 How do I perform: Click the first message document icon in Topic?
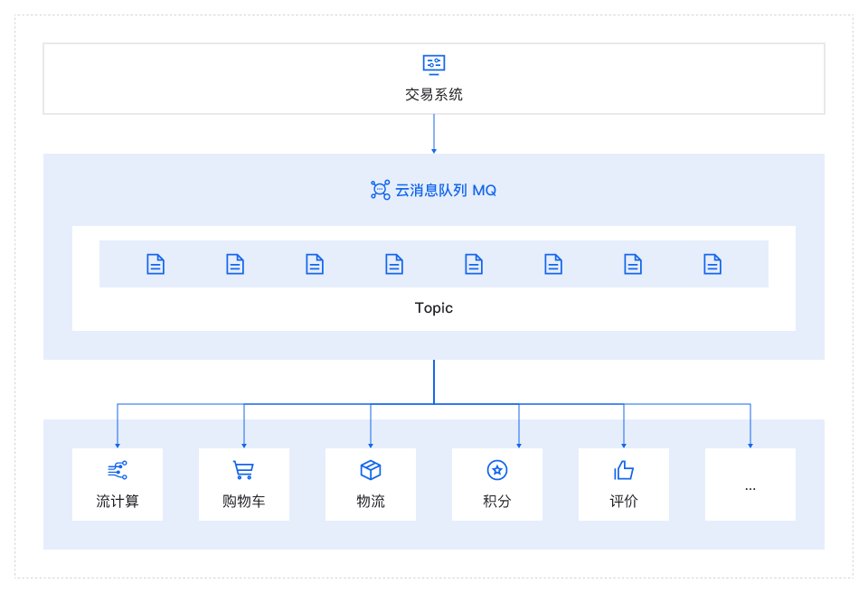coord(156,264)
